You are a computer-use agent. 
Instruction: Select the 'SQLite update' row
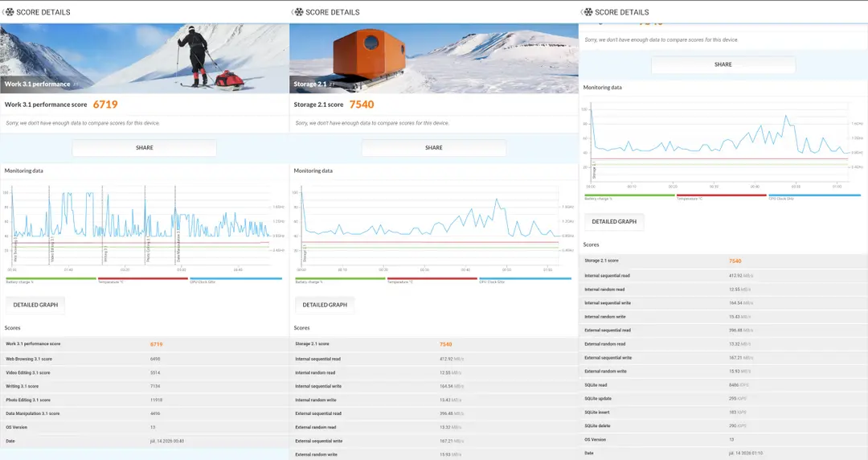point(723,399)
